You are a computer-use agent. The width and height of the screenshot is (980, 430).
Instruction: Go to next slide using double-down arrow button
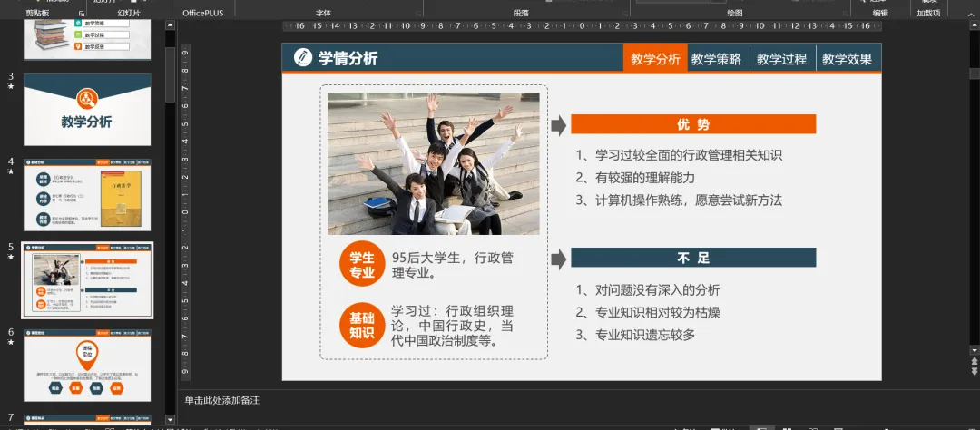975,373
